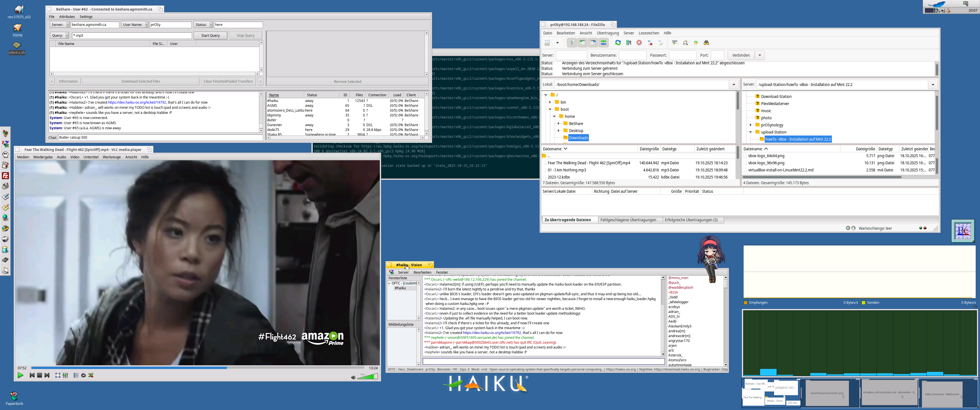Viewport: 980px width, 410px height.
Task: Open FileZilla binoculars file search icon
Action: (706, 43)
